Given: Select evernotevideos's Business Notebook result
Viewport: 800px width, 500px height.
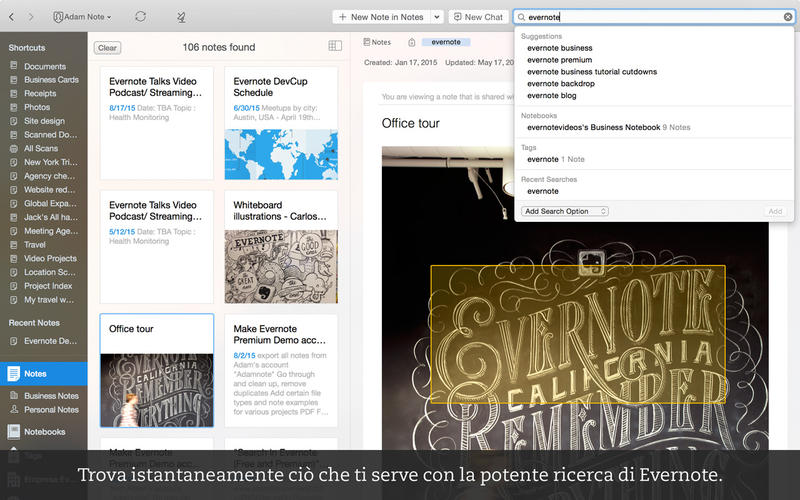Looking at the screenshot, I should pyautogui.click(x=608, y=128).
